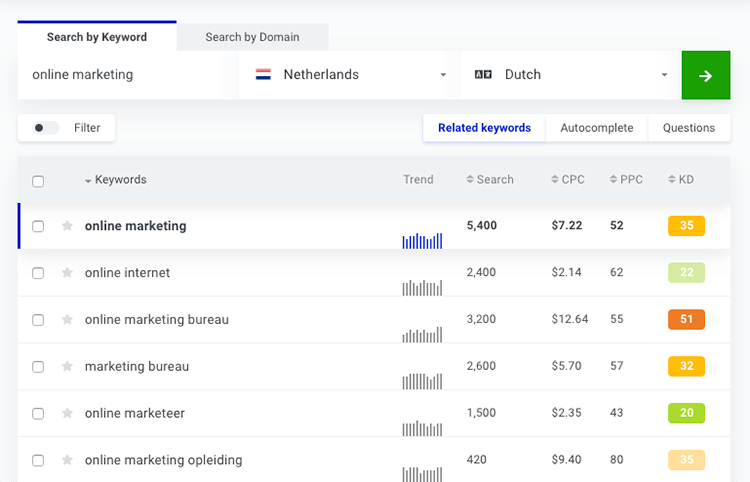The width and height of the screenshot is (750, 482).
Task: Click CPC value $2.35
Action: (566, 413)
